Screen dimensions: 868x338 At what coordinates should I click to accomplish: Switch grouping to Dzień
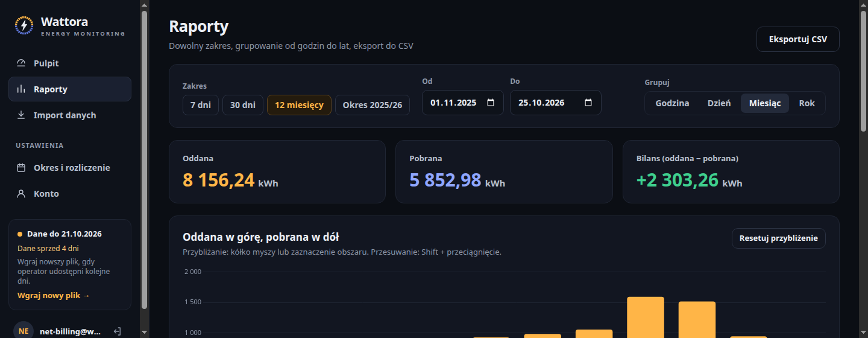click(x=719, y=103)
